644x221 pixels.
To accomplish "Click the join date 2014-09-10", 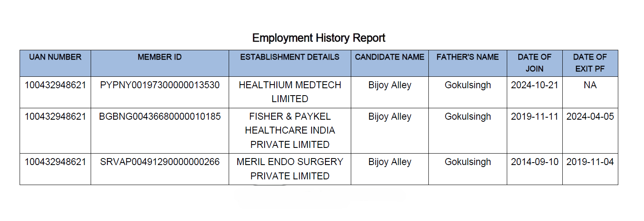I will click(534, 162).
